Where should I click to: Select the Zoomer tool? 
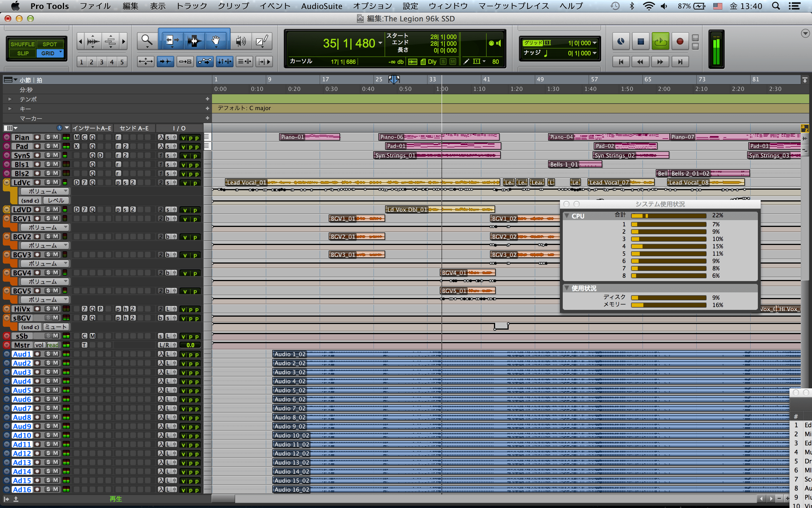click(x=147, y=41)
